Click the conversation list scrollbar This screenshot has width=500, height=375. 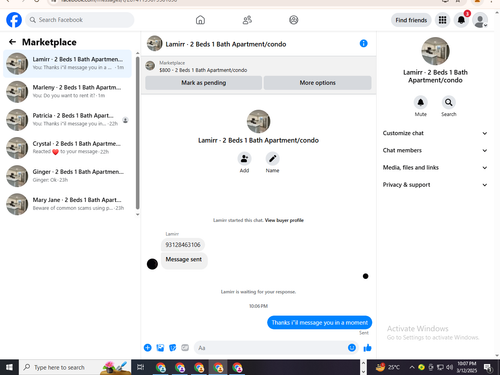pos(137,133)
